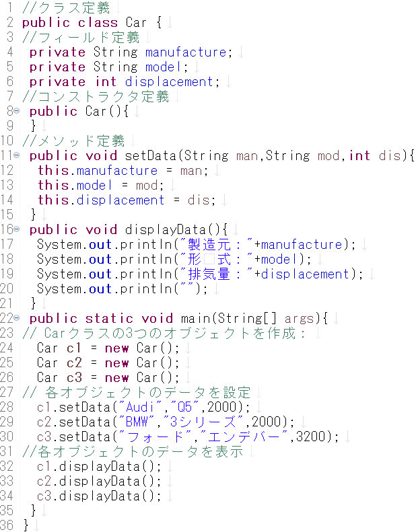Viewport: 418px width, 532px height.
Task: Click the comment //クラス定義 on line 1
Action: coord(66,8)
